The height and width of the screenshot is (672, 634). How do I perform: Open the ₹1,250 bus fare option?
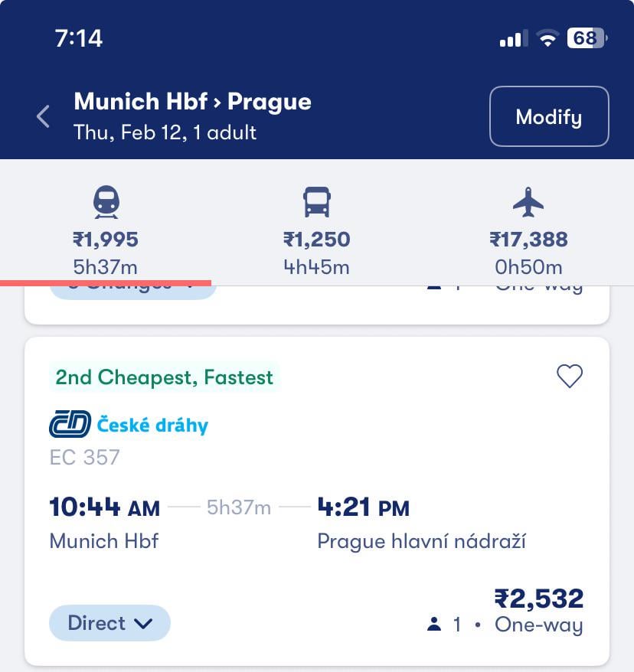[316, 240]
